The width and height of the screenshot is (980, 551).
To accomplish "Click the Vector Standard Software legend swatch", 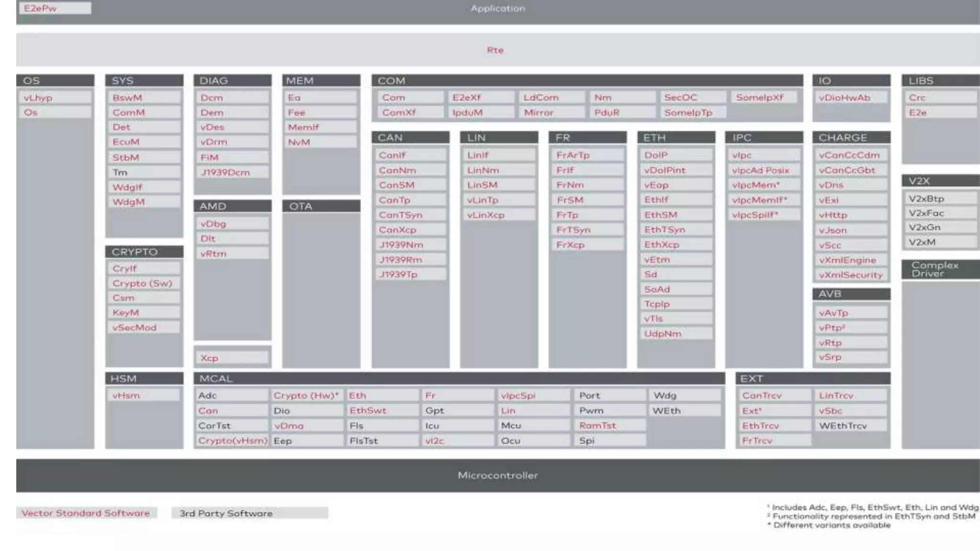I will point(86,513).
